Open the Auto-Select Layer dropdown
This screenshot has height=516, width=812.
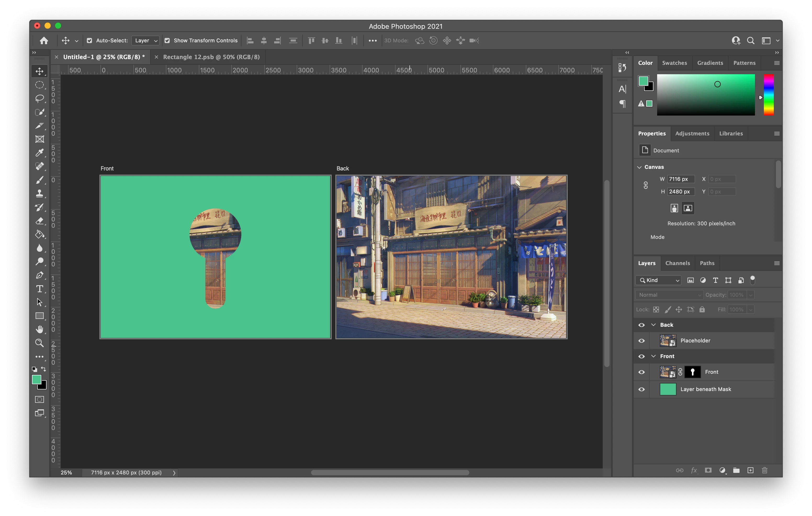pos(145,41)
